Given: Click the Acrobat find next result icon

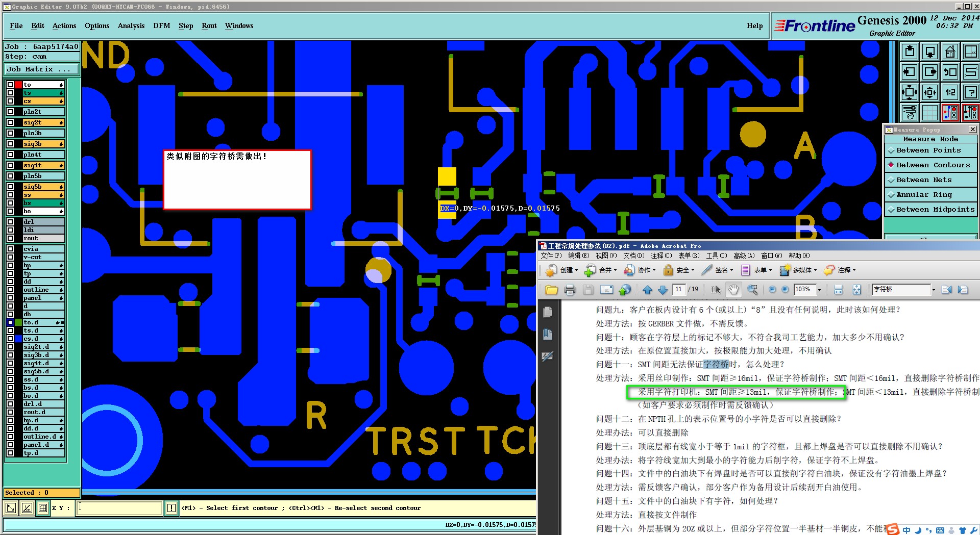Looking at the screenshot, I should pyautogui.click(x=963, y=290).
